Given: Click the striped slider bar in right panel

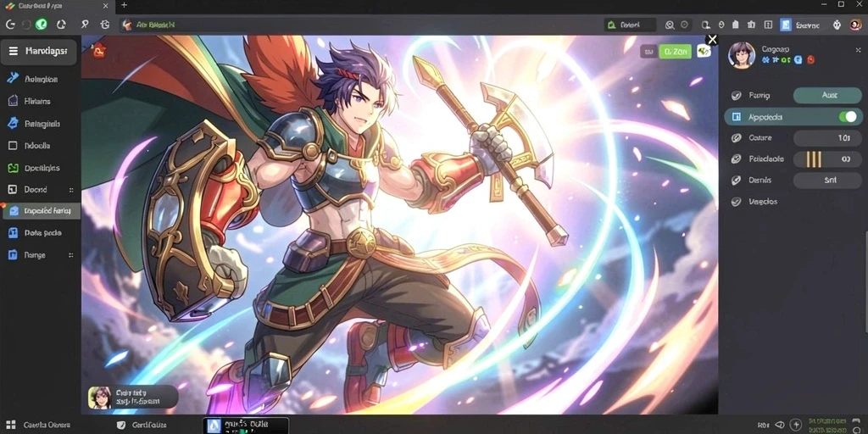Looking at the screenshot, I should click(814, 159).
